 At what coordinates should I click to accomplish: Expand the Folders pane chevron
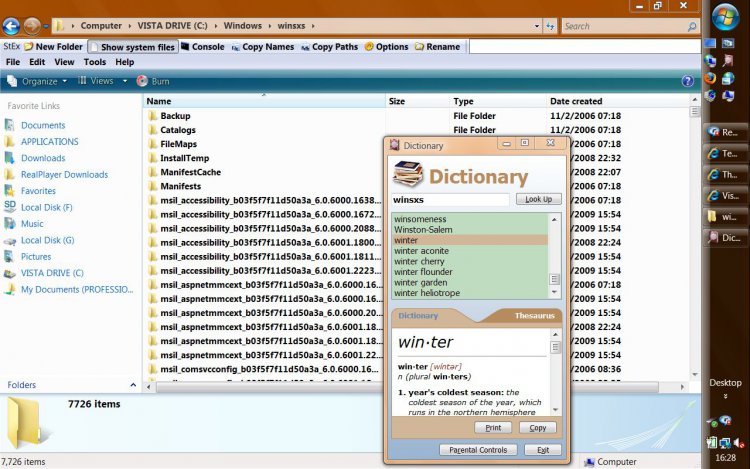click(x=133, y=385)
